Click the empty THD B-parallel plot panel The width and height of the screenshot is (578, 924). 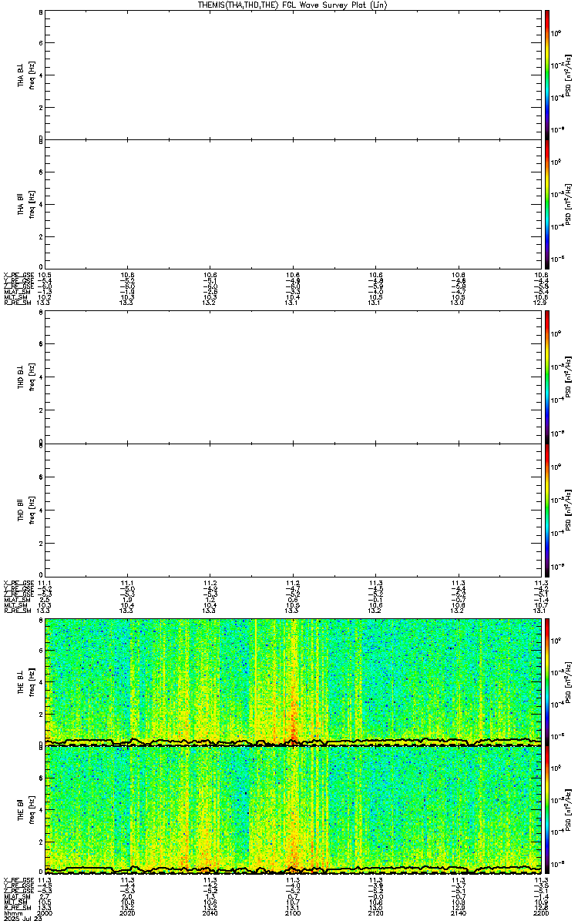(294, 510)
